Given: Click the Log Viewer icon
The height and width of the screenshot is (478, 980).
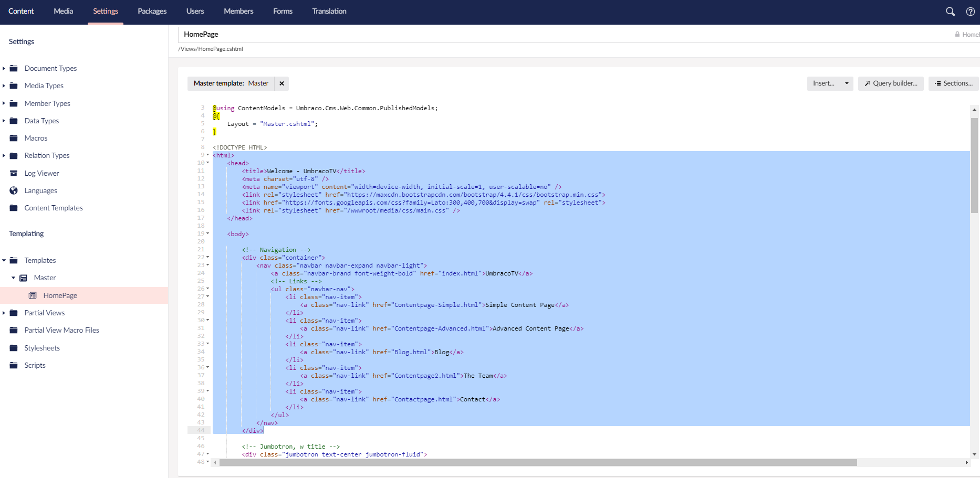Looking at the screenshot, I should point(14,173).
